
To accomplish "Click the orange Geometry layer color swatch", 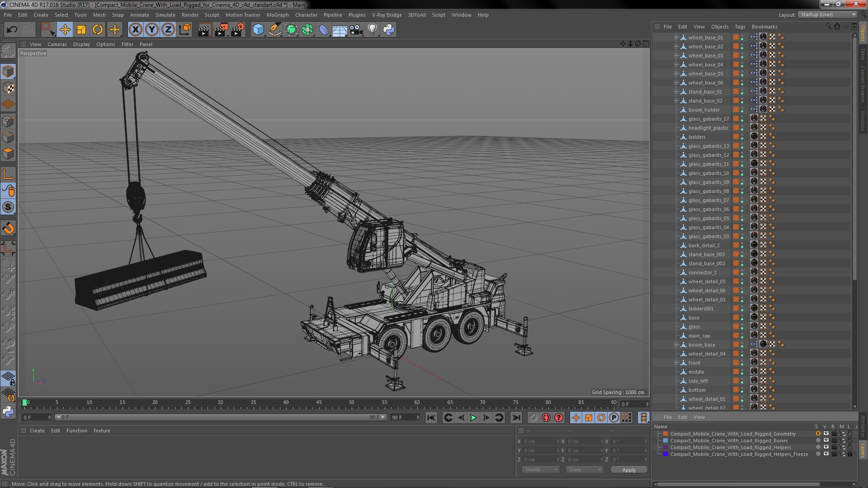I will coord(665,434).
